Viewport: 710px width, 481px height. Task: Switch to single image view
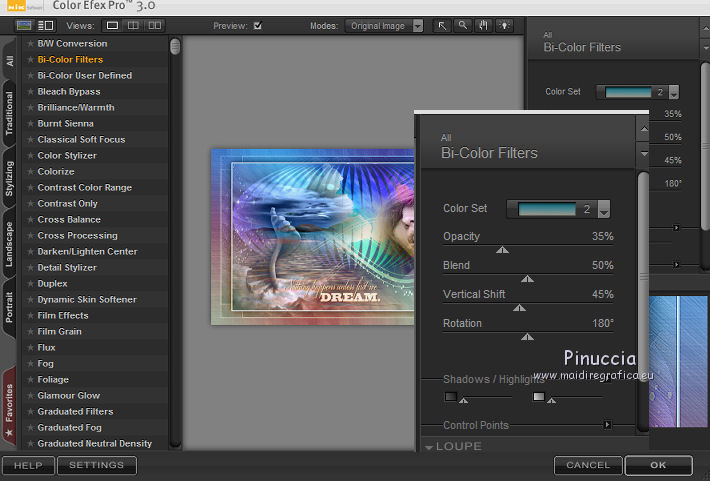[113, 25]
